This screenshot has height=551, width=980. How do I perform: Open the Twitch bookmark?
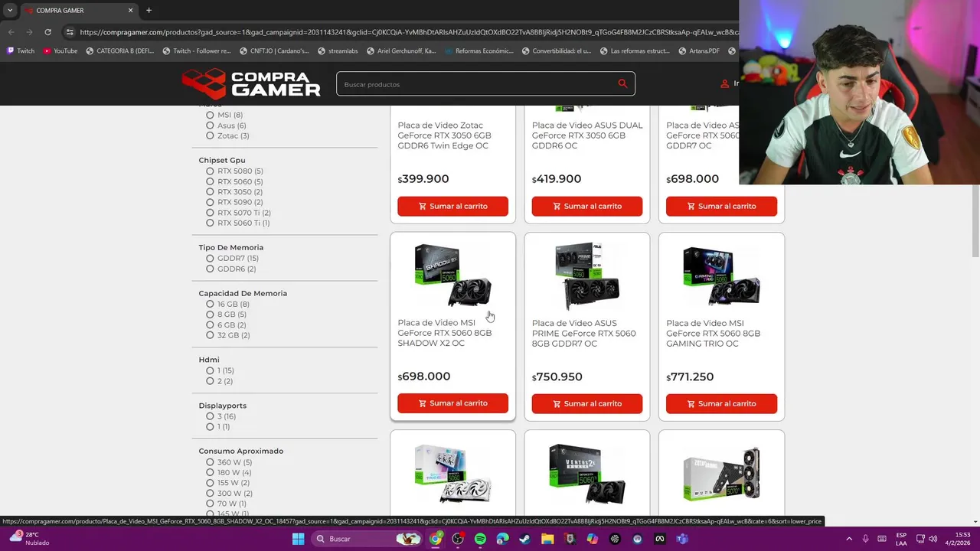point(21,51)
